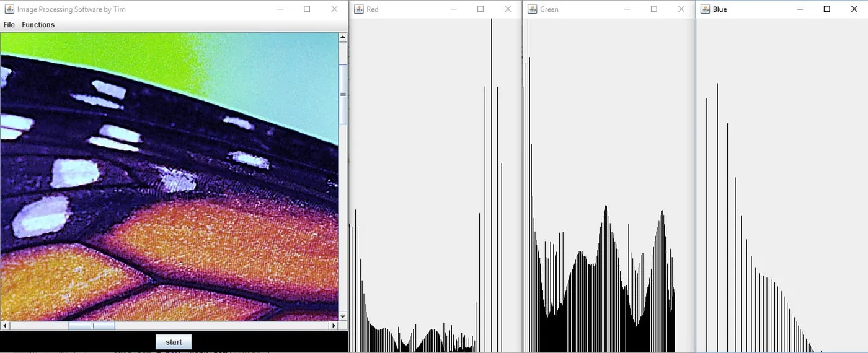Maximize the Red histogram window
Viewport: 868px width, 353px height.
click(x=480, y=9)
